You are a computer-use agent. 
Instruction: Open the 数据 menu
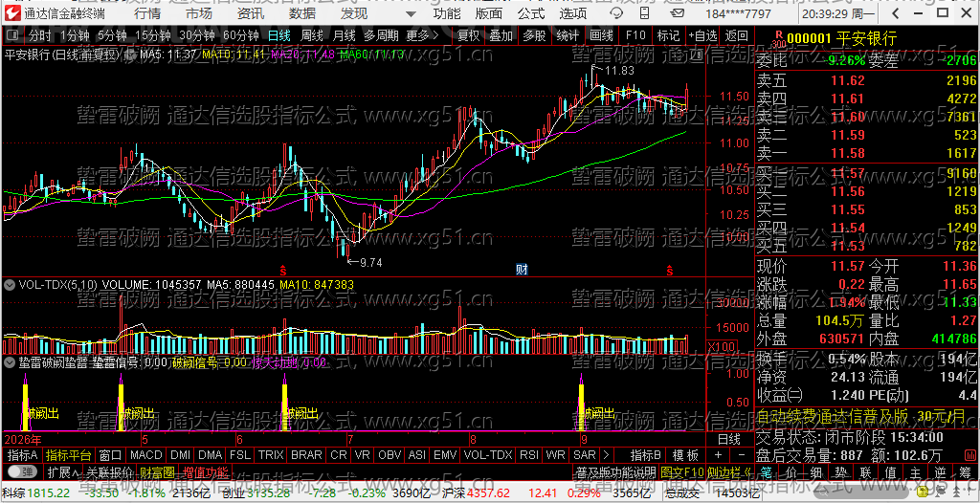(x=302, y=13)
